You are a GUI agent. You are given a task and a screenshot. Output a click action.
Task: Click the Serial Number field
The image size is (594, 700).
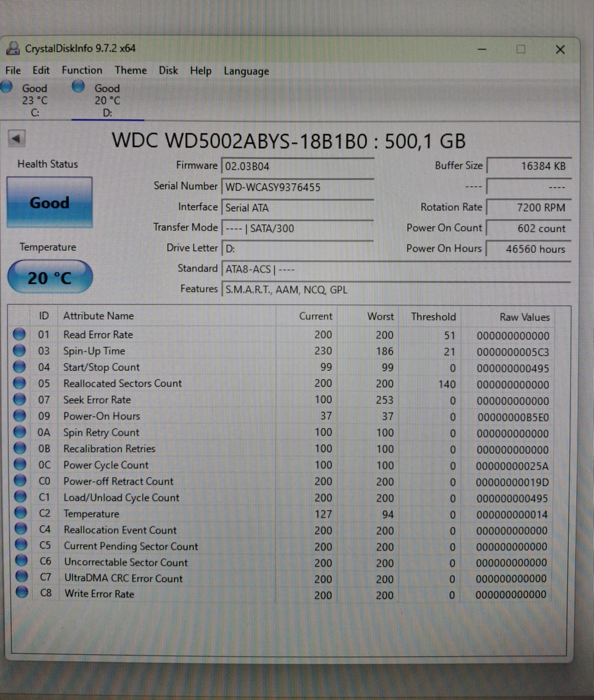pyautogui.click(x=298, y=187)
